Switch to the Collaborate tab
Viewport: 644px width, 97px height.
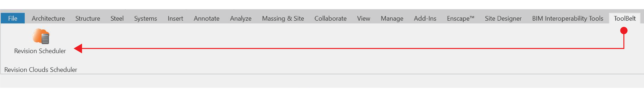(x=331, y=18)
